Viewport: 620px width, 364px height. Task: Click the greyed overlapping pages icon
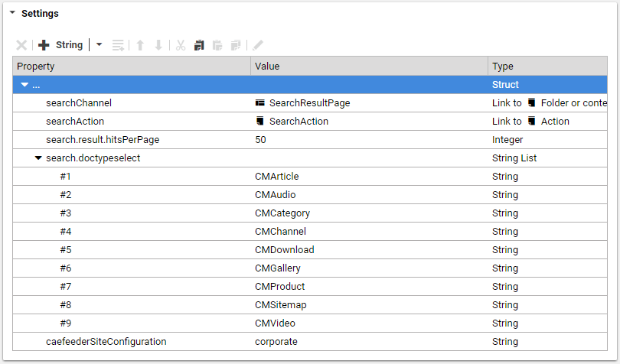pyautogui.click(x=236, y=45)
